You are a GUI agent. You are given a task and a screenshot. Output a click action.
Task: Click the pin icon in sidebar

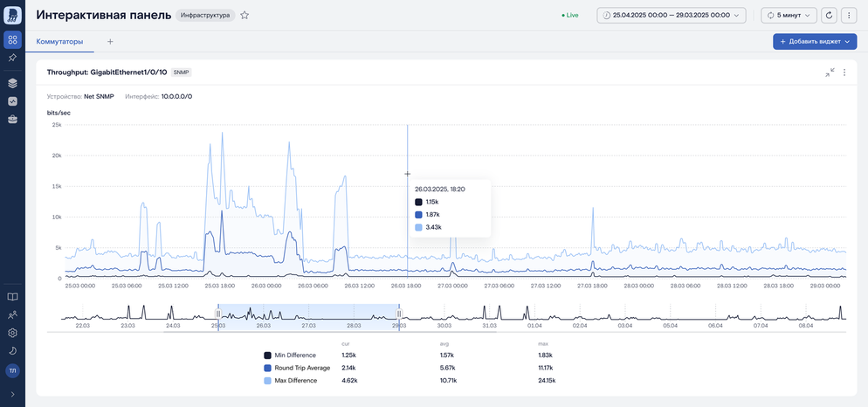(x=13, y=59)
